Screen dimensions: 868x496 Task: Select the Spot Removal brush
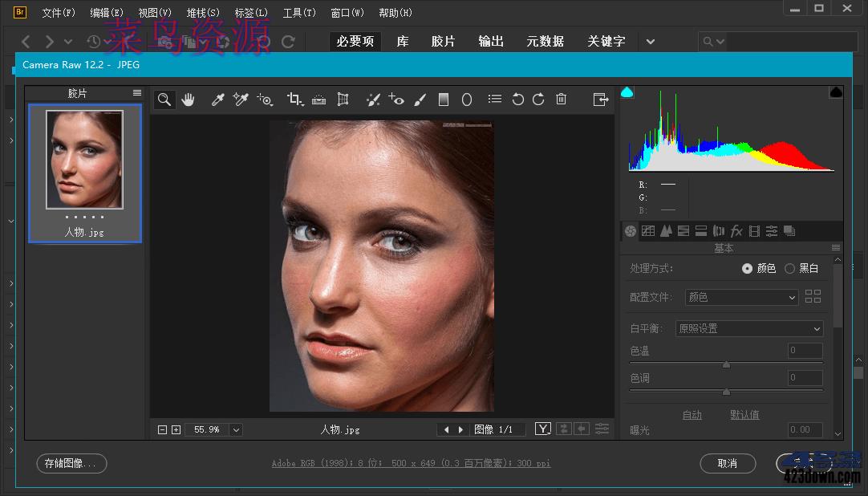pos(372,100)
